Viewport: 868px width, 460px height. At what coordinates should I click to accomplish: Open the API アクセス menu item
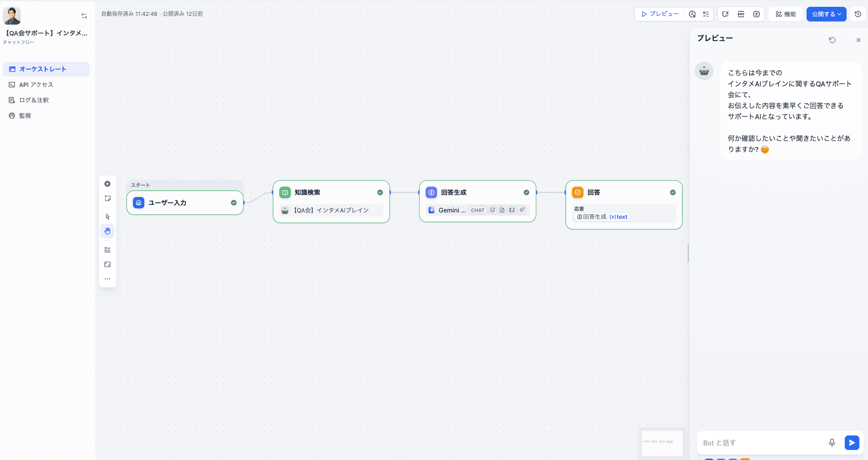coord(36,85)
